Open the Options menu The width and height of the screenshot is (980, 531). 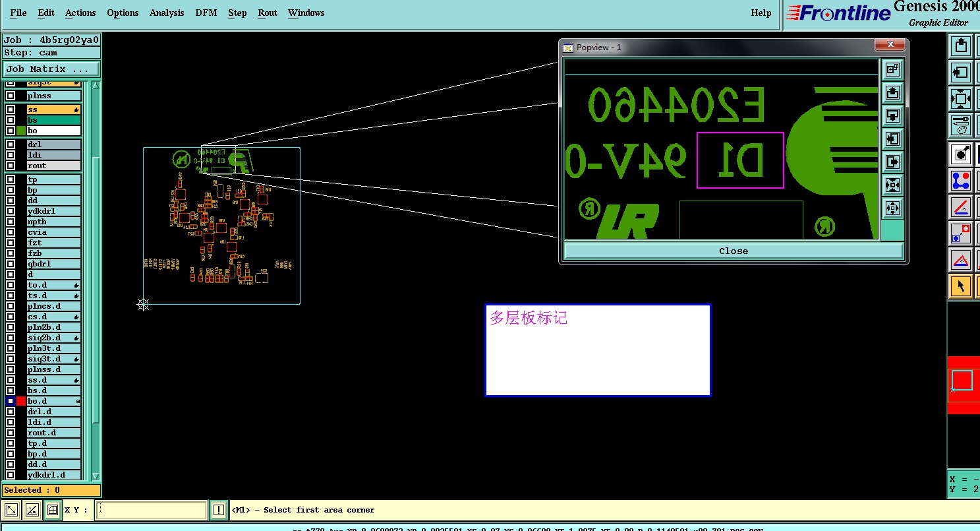click(x=123, y=13)
